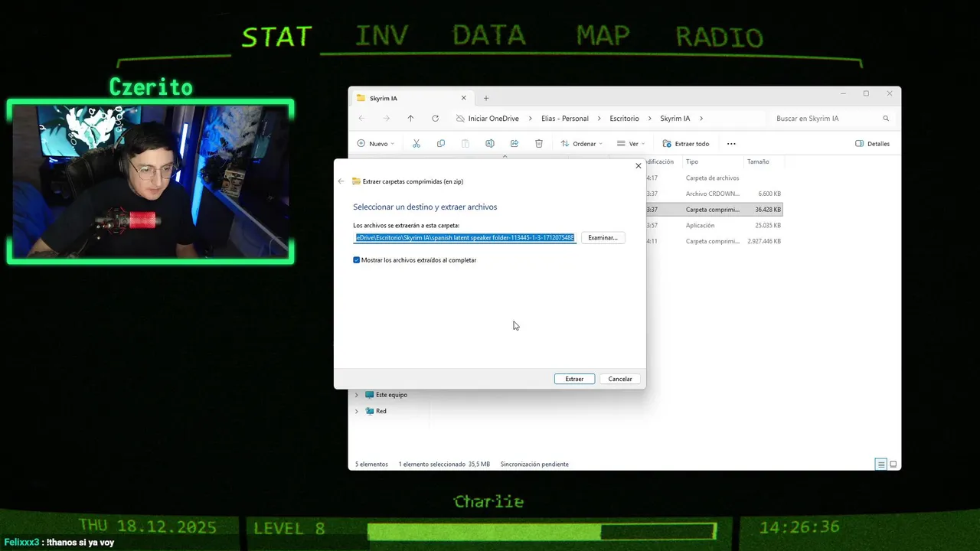Click Este equipo in the navigation pane
This screenshot has width=980, height=551.
coord(391,395)
